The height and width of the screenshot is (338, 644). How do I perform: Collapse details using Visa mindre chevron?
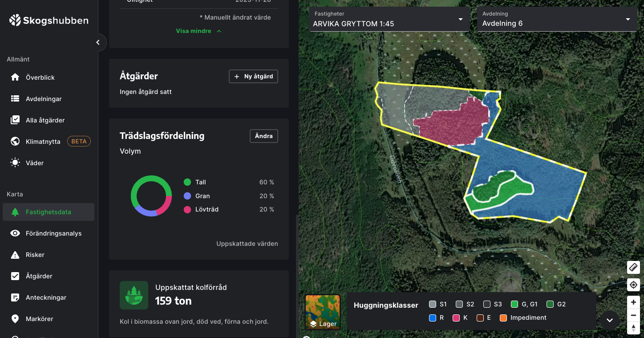(219, 31)
